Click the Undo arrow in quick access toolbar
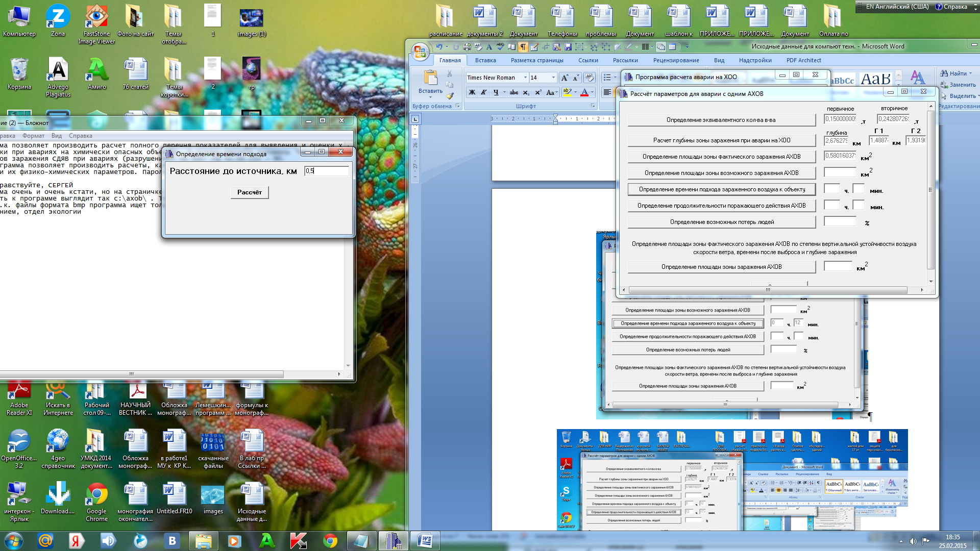This screenshot has width=980, height=551. click(x=439, y=47)
